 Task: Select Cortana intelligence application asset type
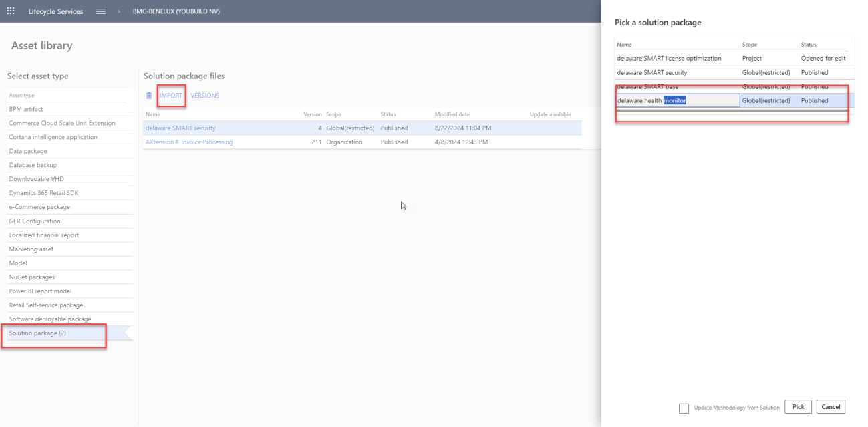pyautogui.click(x=70, y=137)
